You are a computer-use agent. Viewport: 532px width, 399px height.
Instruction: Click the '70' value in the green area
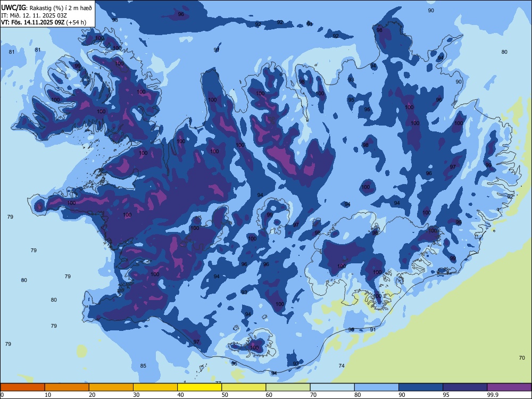(522, 358)
